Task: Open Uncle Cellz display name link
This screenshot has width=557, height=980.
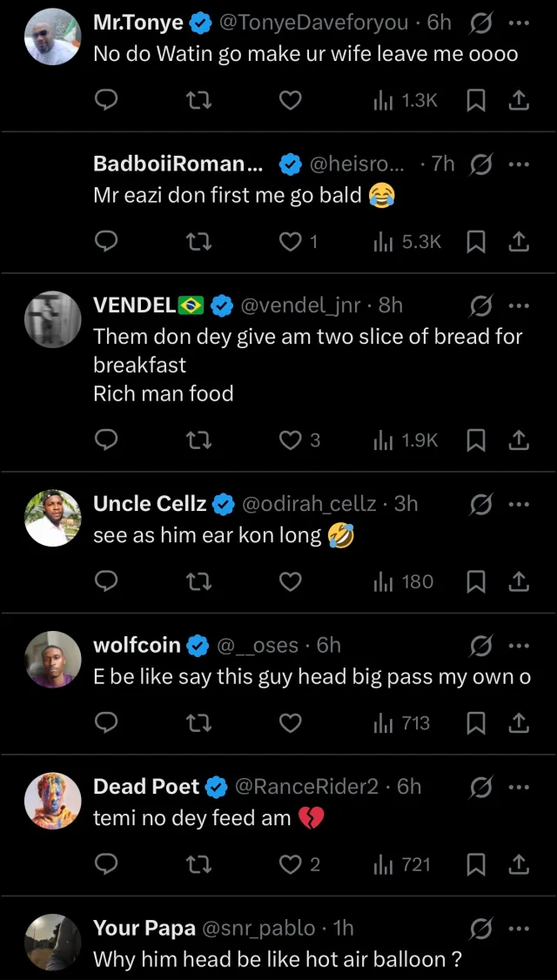Action: (150, 504)
